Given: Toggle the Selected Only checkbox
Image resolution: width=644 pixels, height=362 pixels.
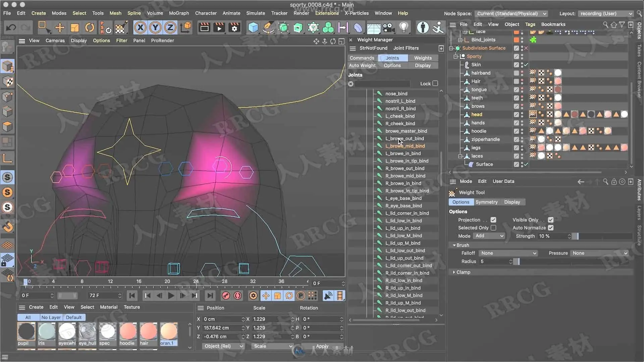Looking at the screenshot, I should tap(493, 228).
